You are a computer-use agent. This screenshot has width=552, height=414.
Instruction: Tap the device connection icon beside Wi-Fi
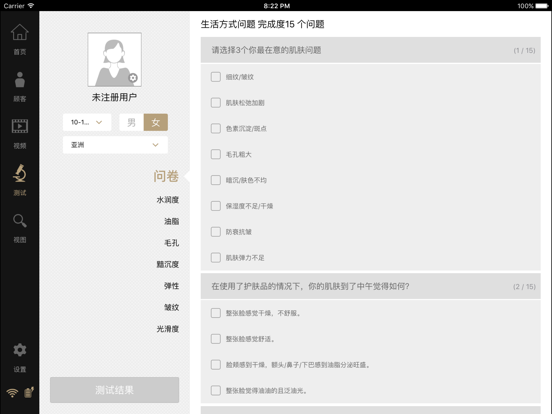point(29,392)
